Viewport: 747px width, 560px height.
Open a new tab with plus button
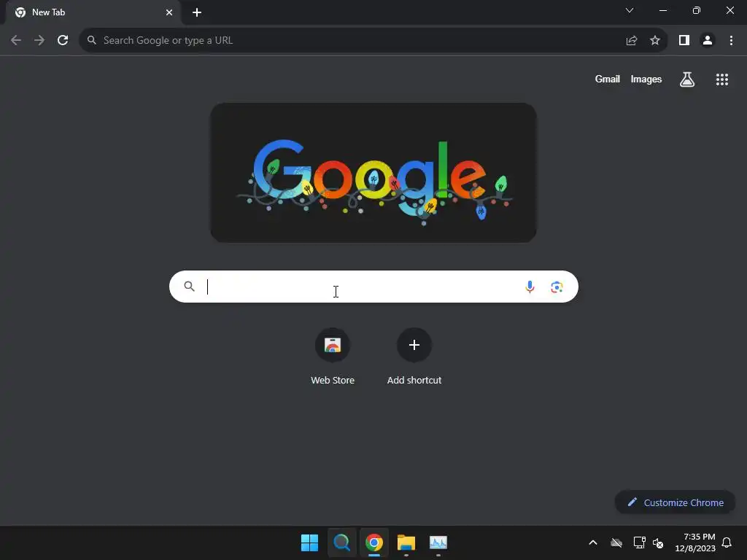[x=197, y=12]
